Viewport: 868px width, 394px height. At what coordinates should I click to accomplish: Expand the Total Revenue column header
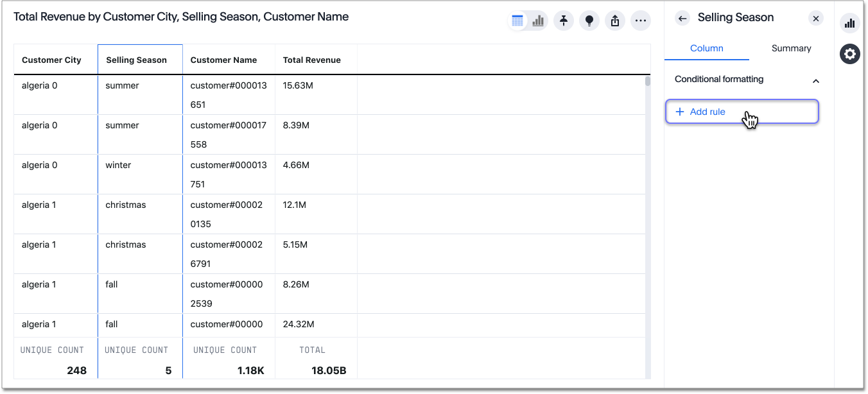(311, 59)
